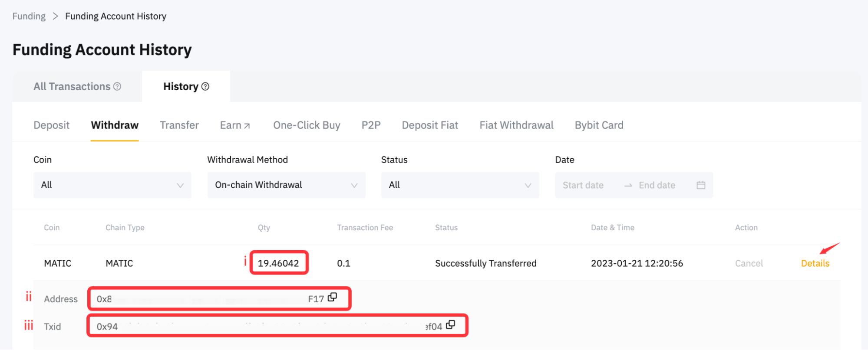Copy the withdrawal address with copy icon

click(332, 298)
